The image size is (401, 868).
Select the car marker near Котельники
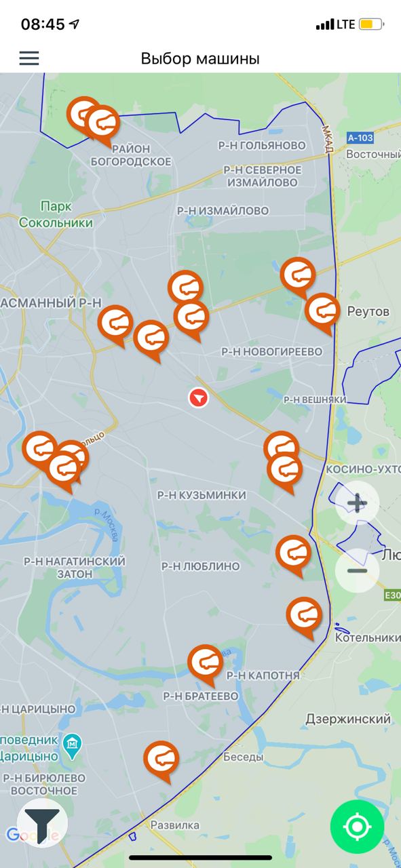(304, 617)
